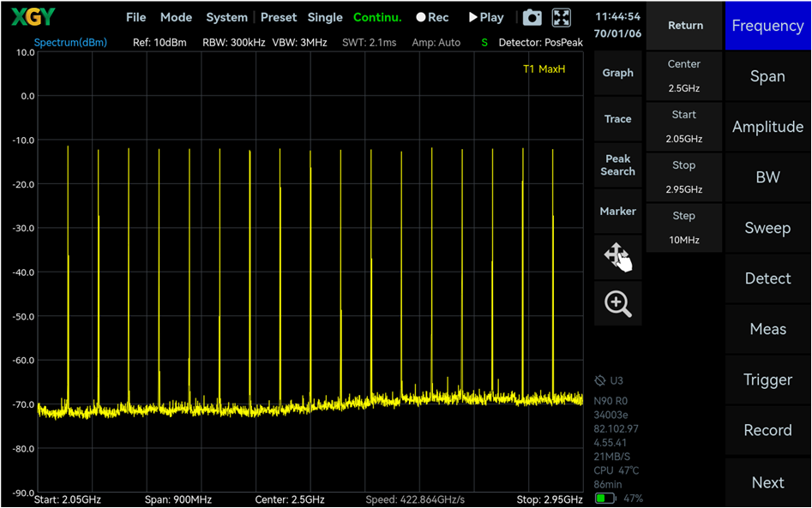
Task: Click the Speed: 422.864GHz/s readout
Action: point(415,499)
